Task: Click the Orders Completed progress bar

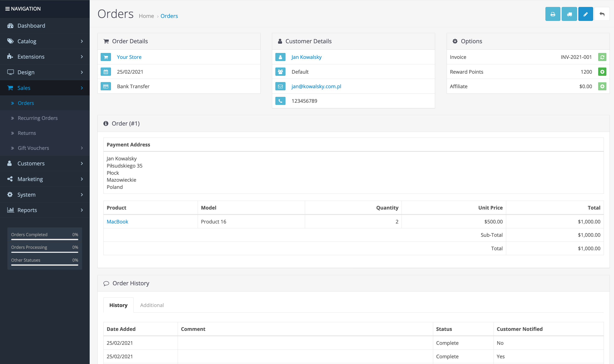Action: click(x=45, y=240)
